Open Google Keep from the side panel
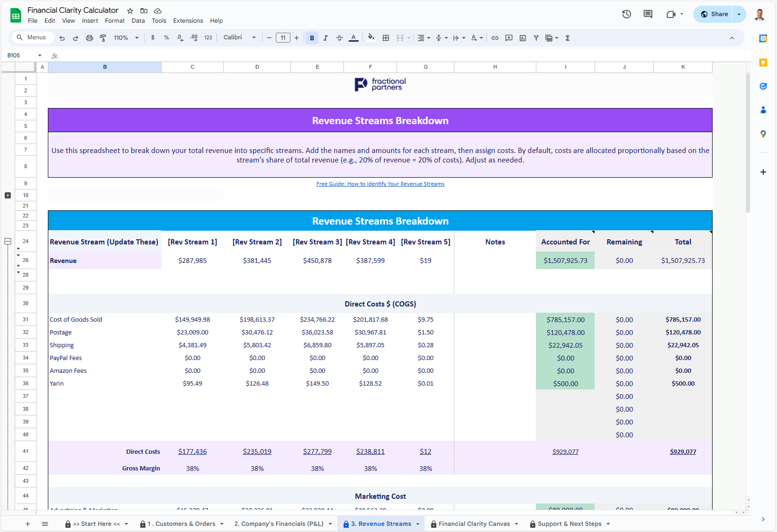The image size is (777, 532). pos(763,62)
